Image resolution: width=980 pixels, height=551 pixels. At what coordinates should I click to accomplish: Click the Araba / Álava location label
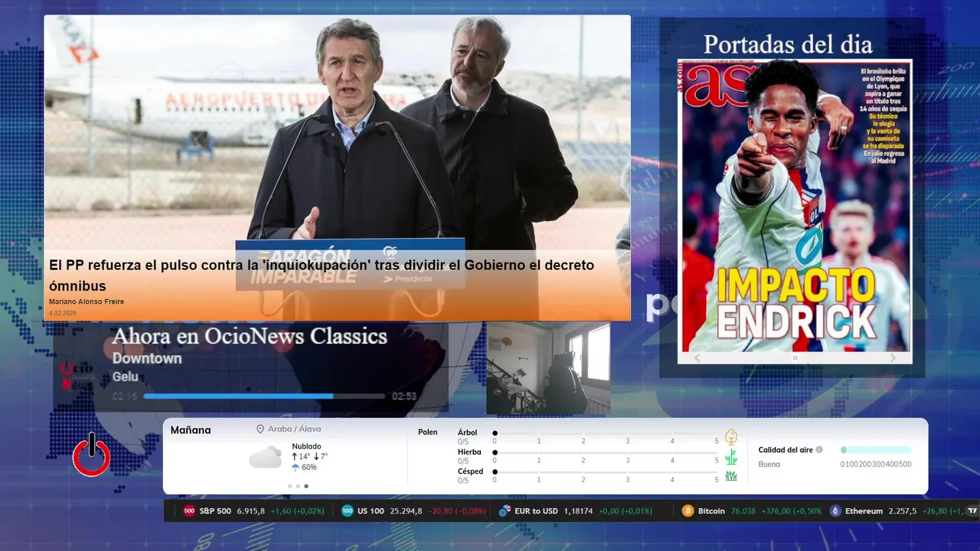coord(294,429)
